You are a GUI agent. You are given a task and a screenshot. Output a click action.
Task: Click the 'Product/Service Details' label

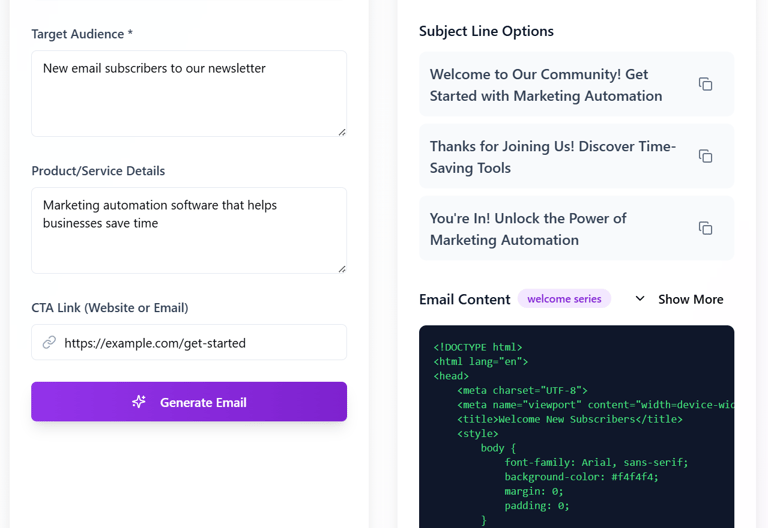98,171
